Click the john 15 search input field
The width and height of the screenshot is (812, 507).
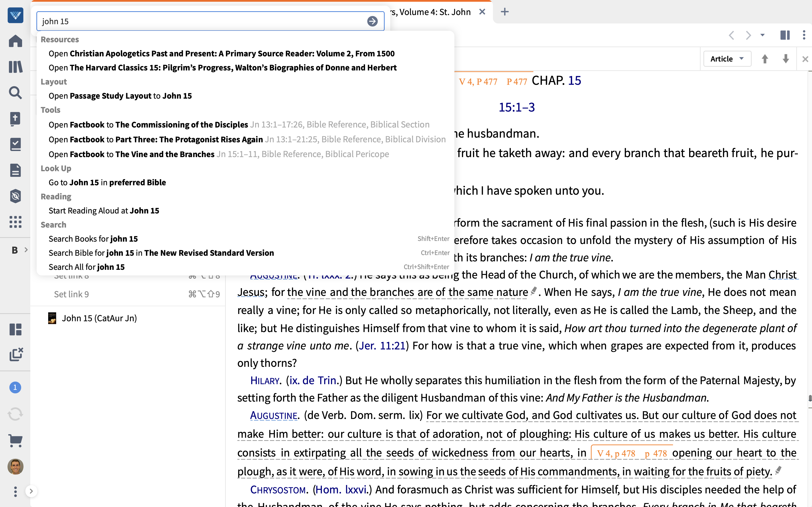point(201,21)
